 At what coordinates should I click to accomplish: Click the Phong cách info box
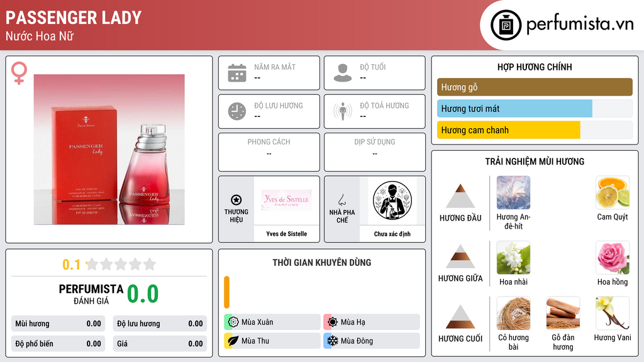269,152
